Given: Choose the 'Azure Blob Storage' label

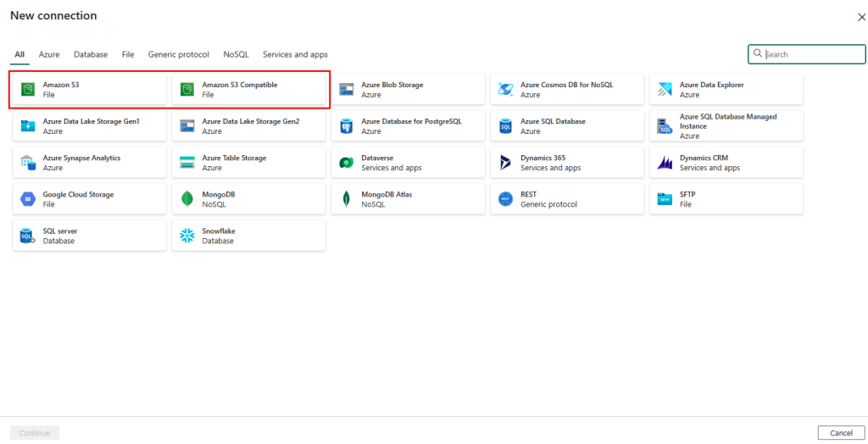Looking at the screenshot, I should tap(392, 85).
